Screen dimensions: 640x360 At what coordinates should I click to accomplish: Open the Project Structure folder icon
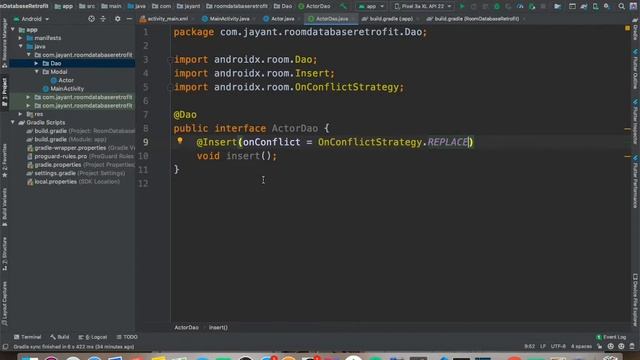pyautogui.click(x=557, y=6)
